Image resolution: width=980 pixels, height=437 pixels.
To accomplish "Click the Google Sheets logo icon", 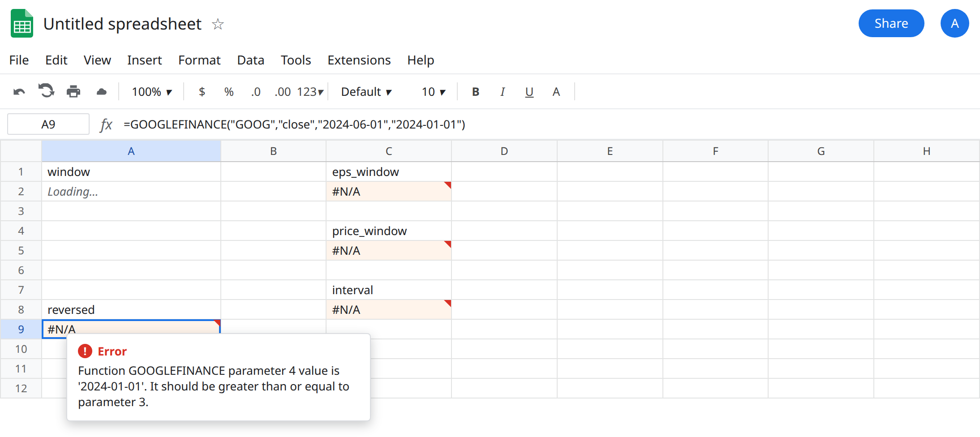I will click(22, 23).
